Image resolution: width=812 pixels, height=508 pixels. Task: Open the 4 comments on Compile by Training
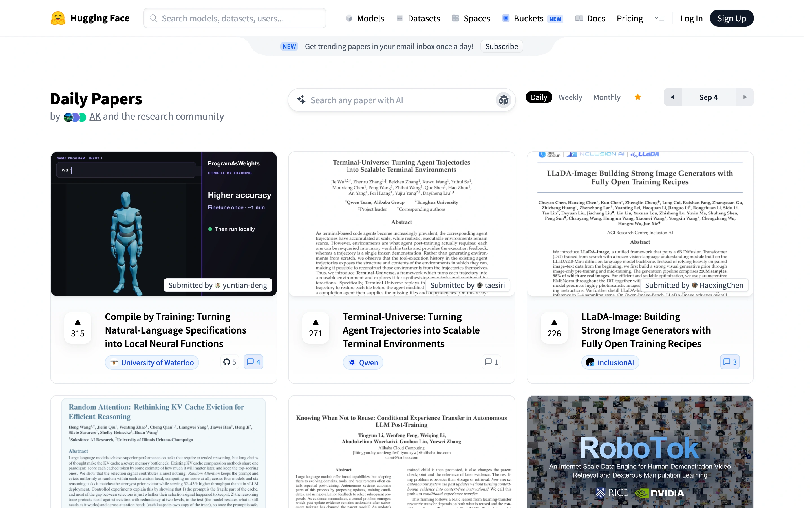[x=253, y=362]
